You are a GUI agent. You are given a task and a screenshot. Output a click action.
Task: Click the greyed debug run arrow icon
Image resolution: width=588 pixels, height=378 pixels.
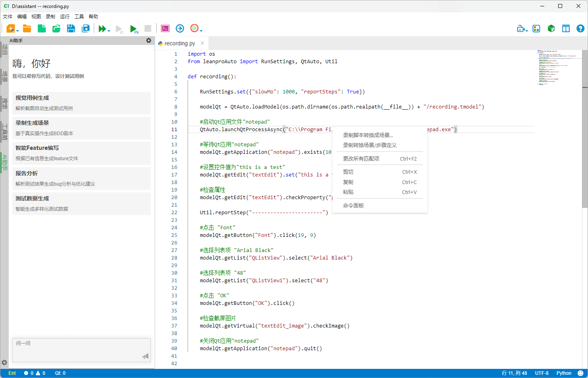119,29
